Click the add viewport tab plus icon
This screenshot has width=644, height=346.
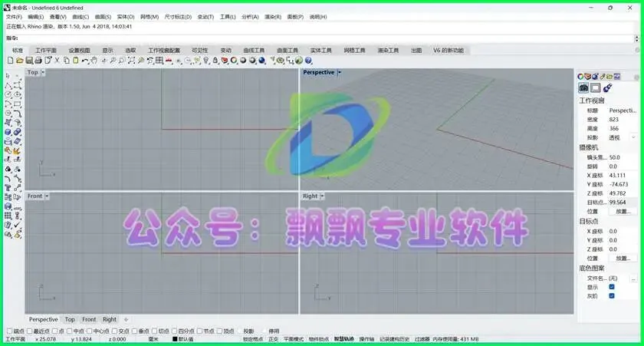(x=126, y=320)
